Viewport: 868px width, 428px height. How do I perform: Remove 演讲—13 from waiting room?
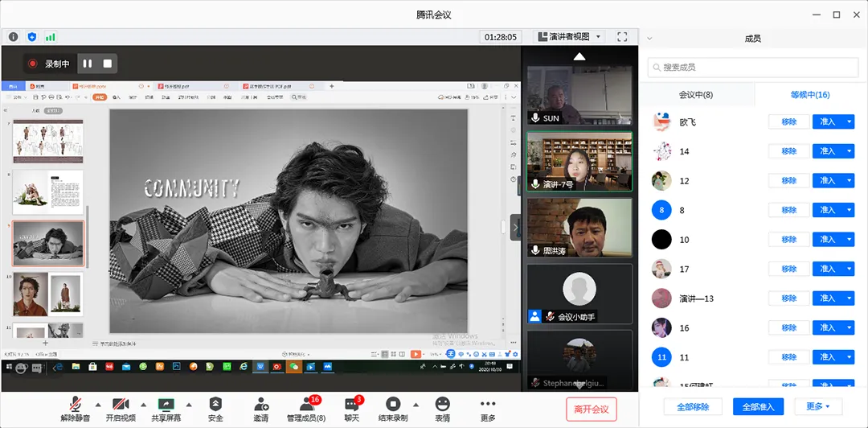(789, 298)
